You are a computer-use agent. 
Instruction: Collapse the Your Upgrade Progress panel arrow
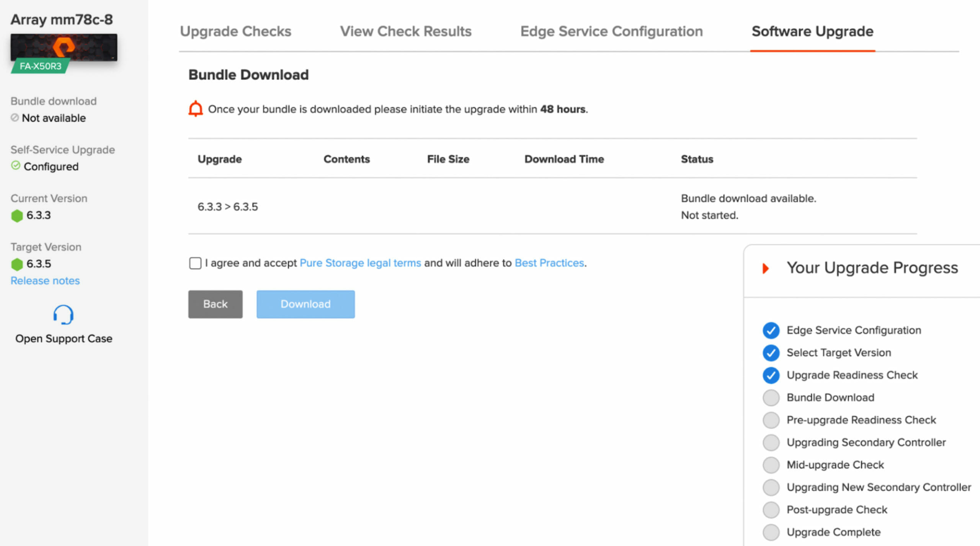[x=765, y=268]
